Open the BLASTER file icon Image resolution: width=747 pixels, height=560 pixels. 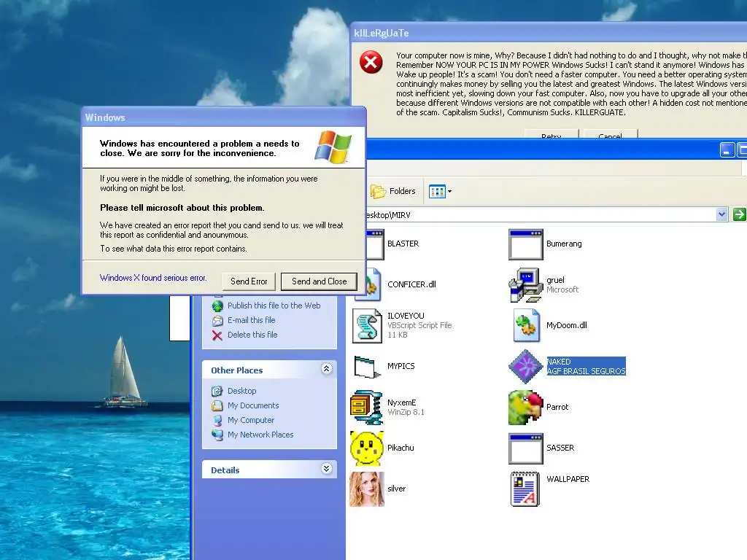pos(376,244)
